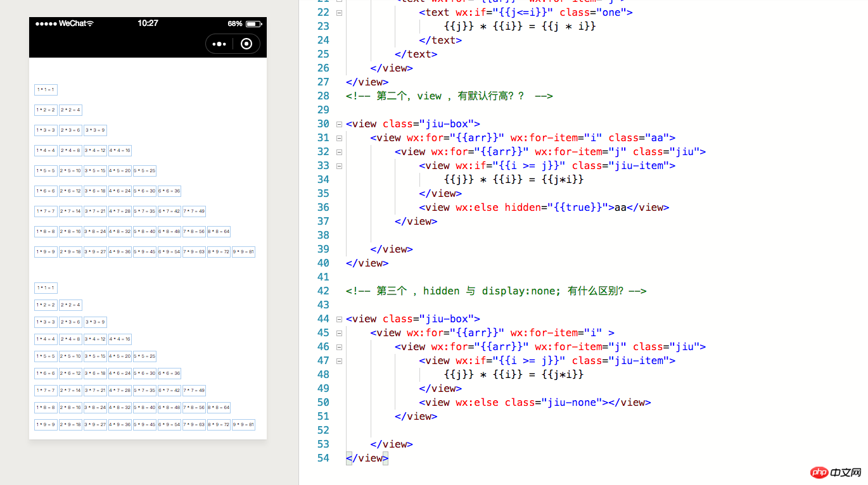
Task: Click the WeChat carrier label
Action: point(72,23)
